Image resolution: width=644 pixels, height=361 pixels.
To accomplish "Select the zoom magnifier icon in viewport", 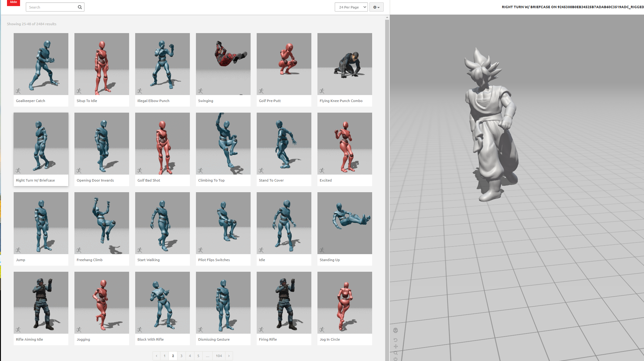I will click(396, 353).
